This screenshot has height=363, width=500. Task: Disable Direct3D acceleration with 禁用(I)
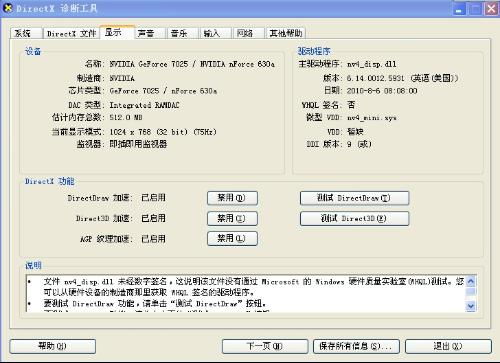tap(232, 218)
